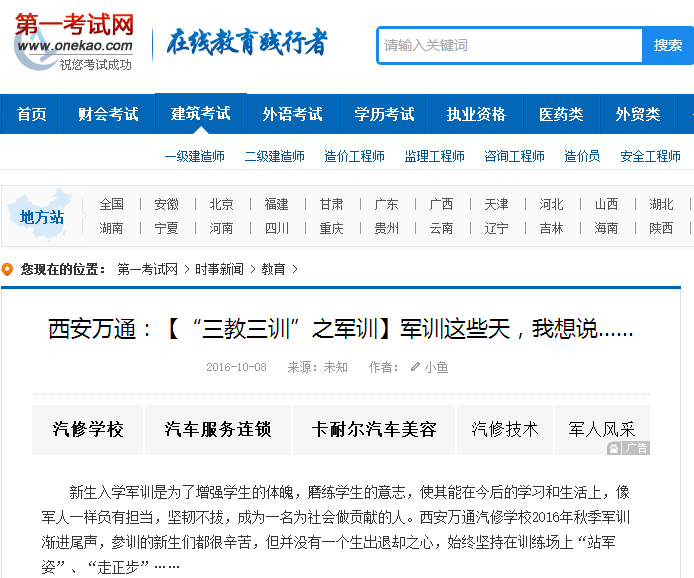Click the 地方站 China map icon
Screen dimensions: 694x578
coord(42,214)
